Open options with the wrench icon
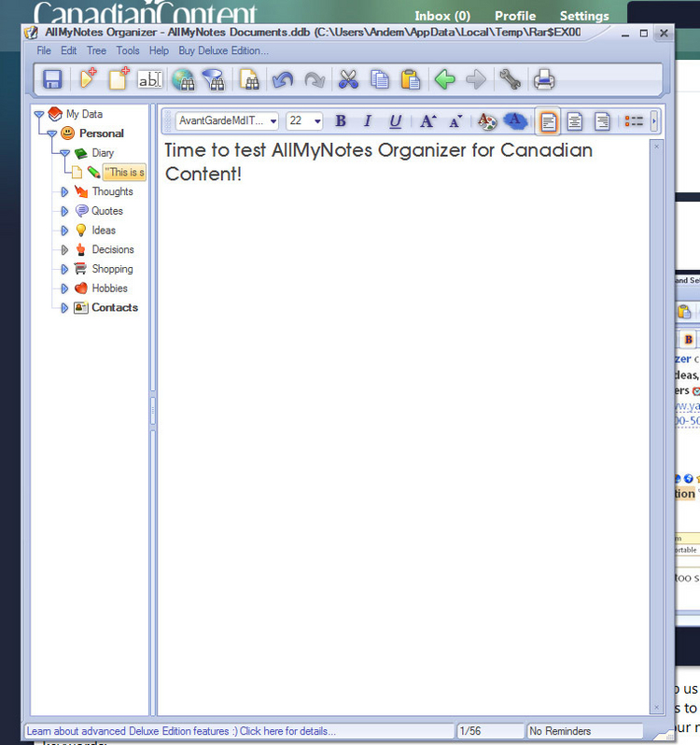The image size is (700, 745). point(510,79)
